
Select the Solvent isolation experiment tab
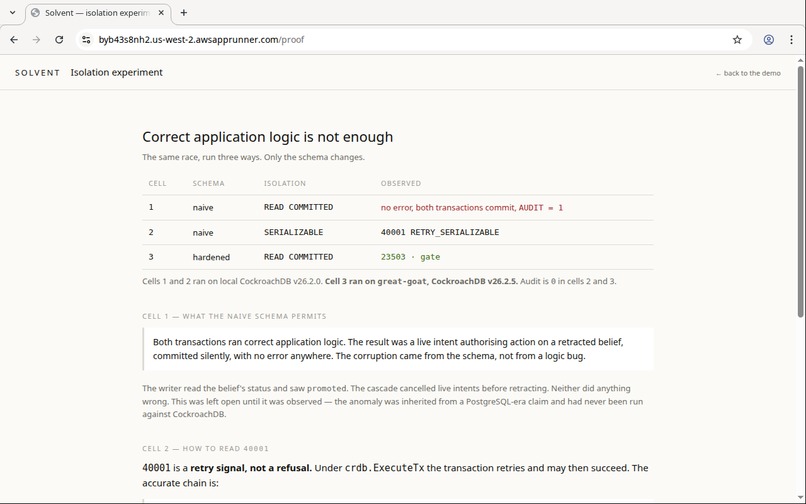[x=98, y=13]
